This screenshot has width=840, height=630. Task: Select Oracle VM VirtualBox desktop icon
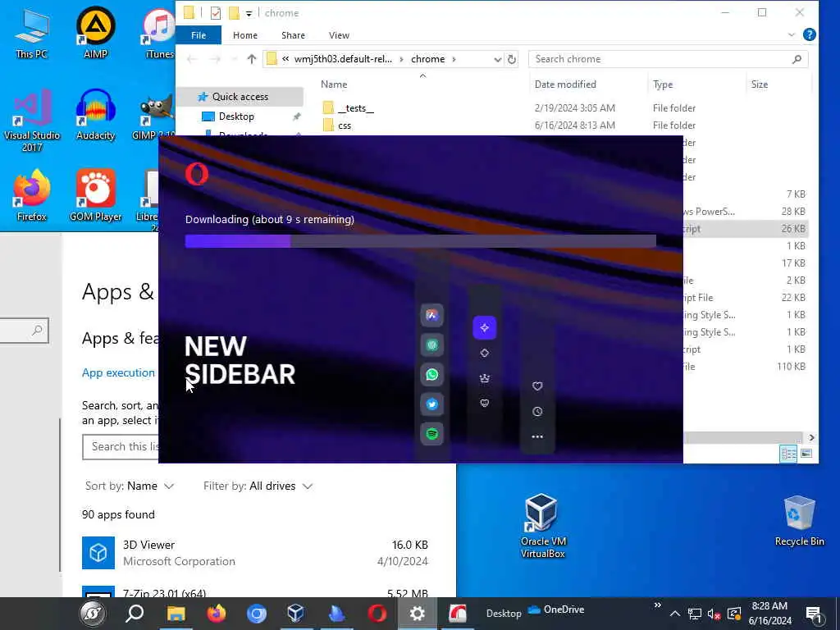coord(542,526)
